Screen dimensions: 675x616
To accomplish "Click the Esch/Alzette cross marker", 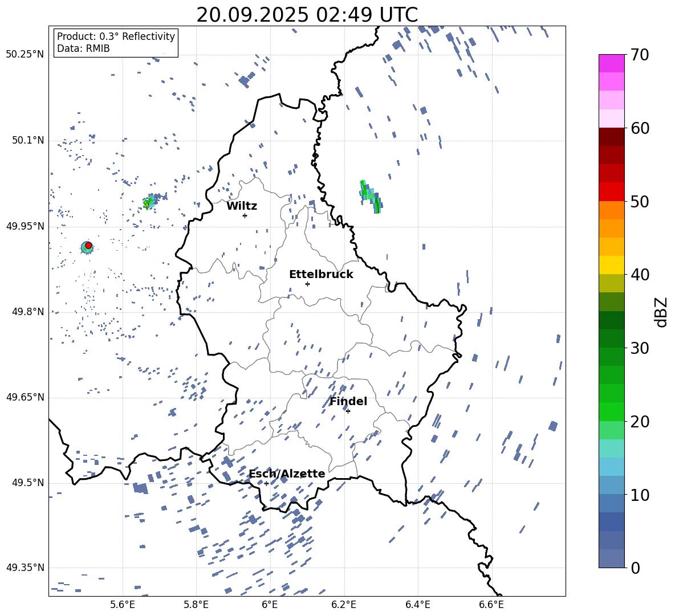I will pyautogui.click(x=266, y=483).
